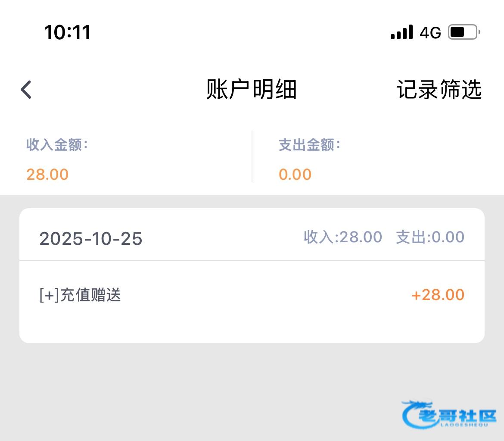Tap the cellular signal bars icon
This screenshot has width=504, height=441.
pos(401,32)
